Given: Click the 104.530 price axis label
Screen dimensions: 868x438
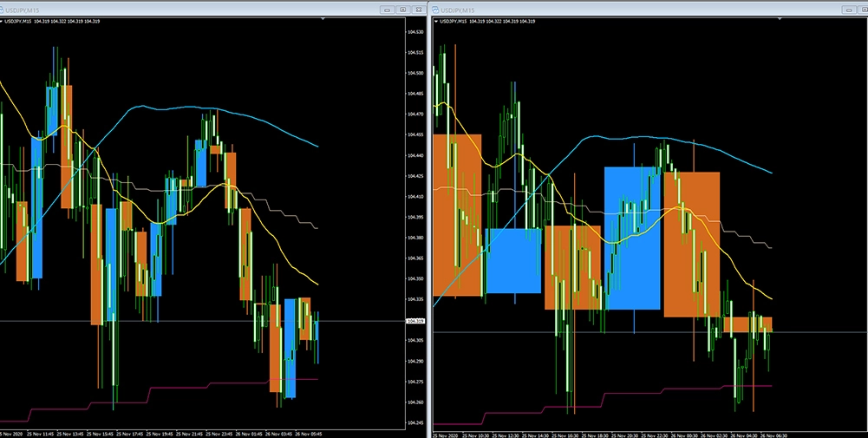Looking at the screenshot, I should pos(415,32).
